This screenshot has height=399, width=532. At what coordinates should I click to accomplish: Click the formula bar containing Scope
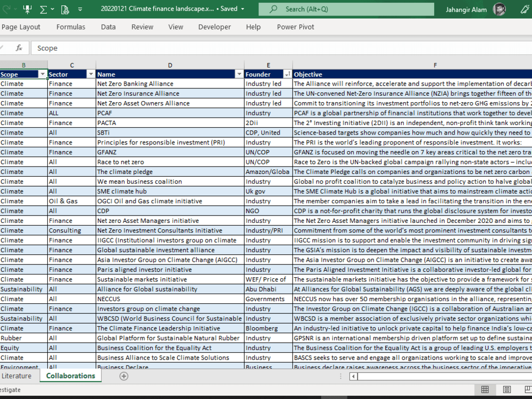coord(281,48)
